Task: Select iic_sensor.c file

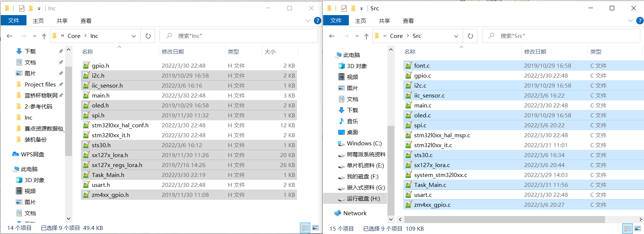Action: [523, 95]
